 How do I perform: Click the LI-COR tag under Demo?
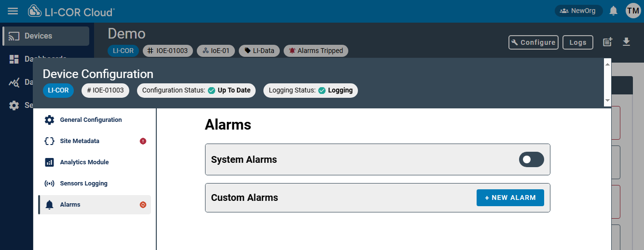[x=123, y=51]
